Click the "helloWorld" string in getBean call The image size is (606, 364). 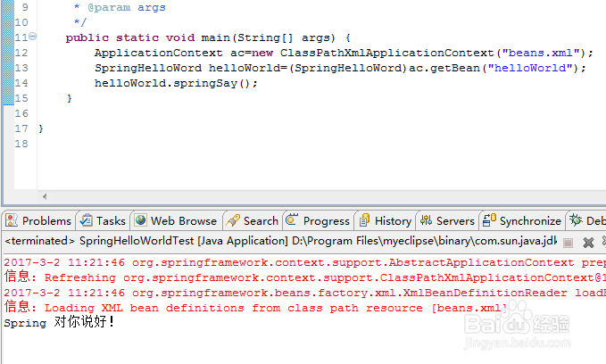[530, 68]
